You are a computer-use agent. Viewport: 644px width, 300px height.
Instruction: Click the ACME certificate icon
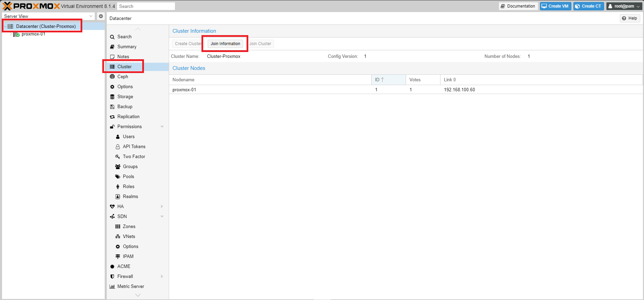112,267
